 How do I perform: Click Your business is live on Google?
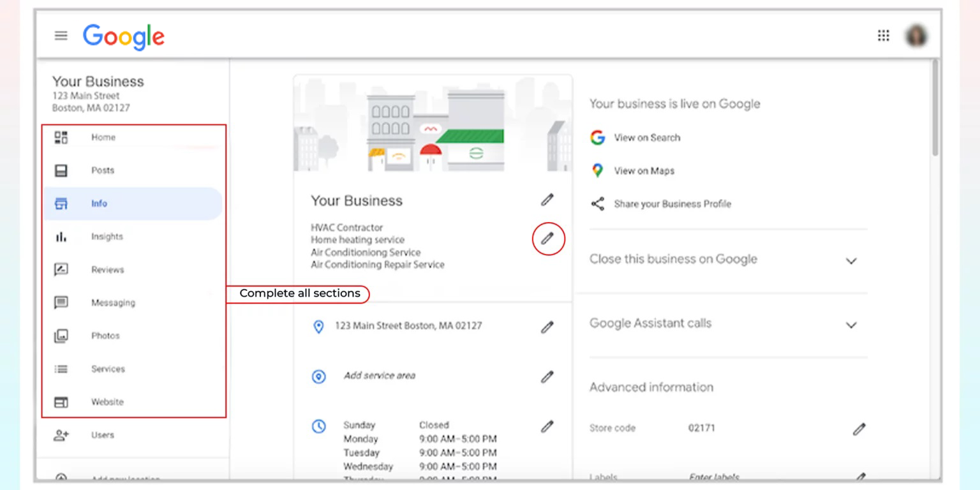(674, 104)
